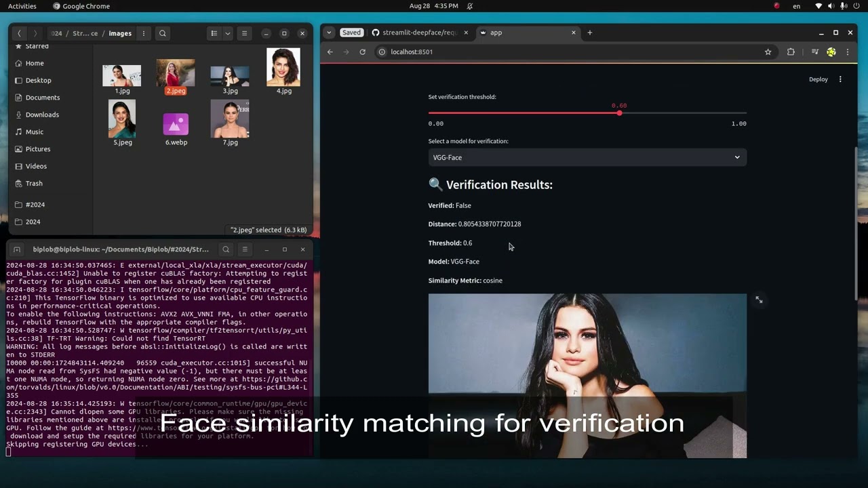Open search in the file manager with the magnifier icon

pos(163,33)
